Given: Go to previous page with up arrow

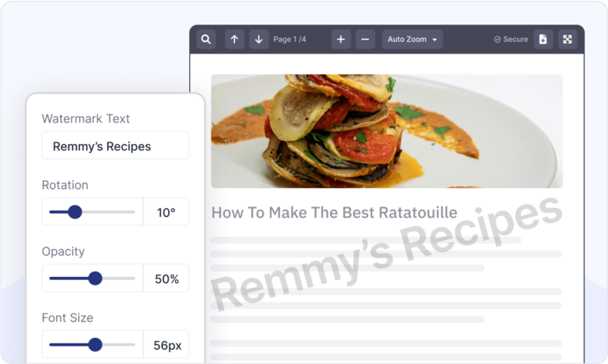Looking at the screenshot, I should (234, 39).
